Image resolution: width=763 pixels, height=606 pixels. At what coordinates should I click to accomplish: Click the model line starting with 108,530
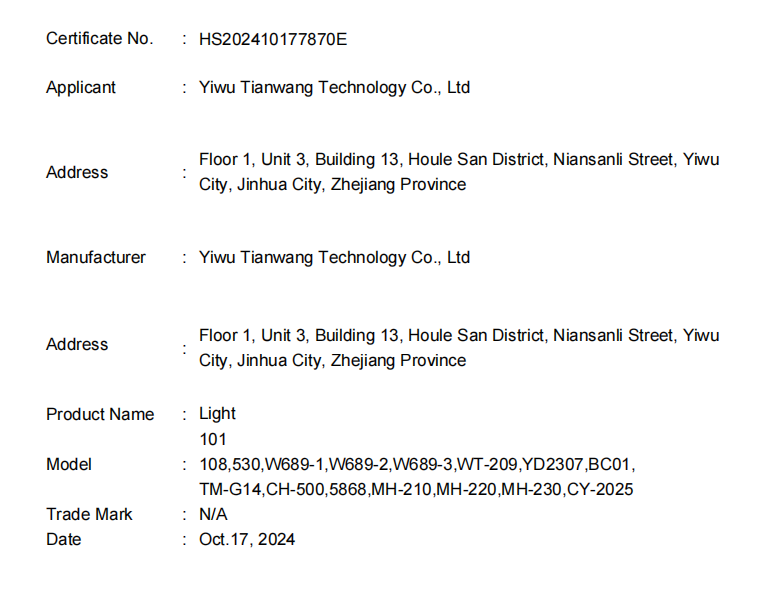point(417,465)
